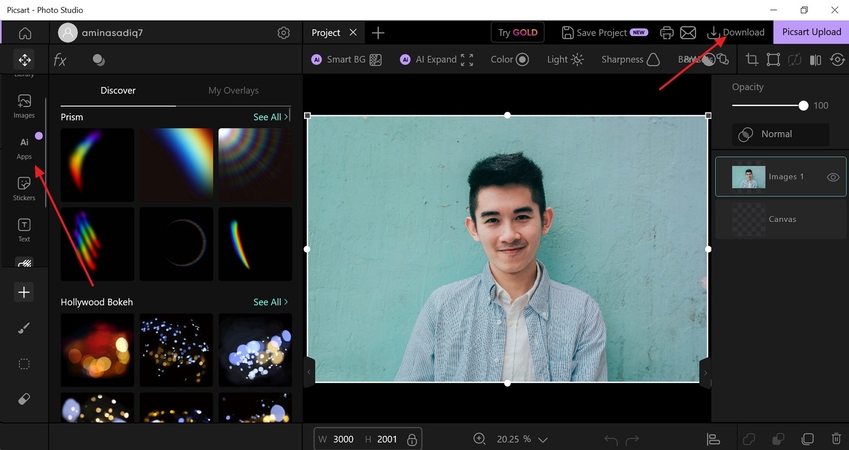Toggle the aspect ratio lock

tap(412, 439)
